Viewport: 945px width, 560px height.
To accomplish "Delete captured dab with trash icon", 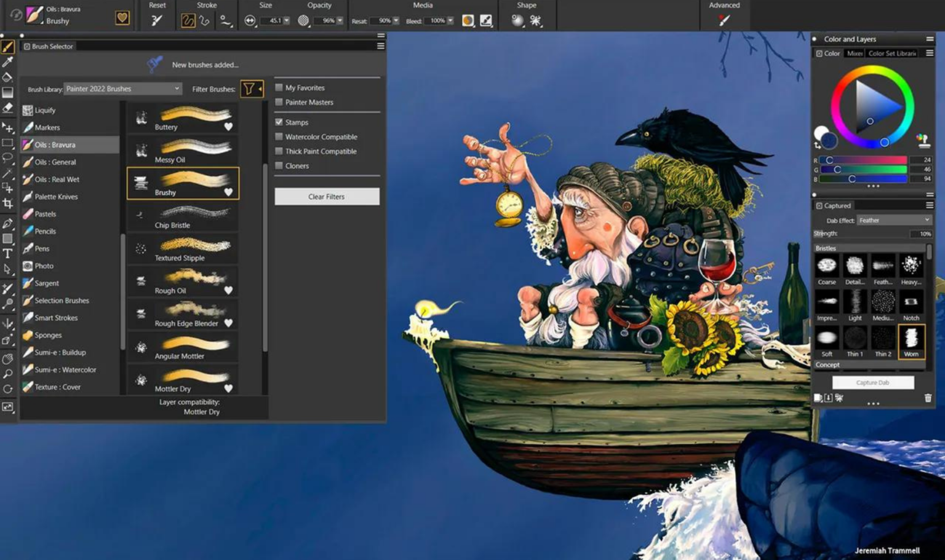I will (928, 398).
